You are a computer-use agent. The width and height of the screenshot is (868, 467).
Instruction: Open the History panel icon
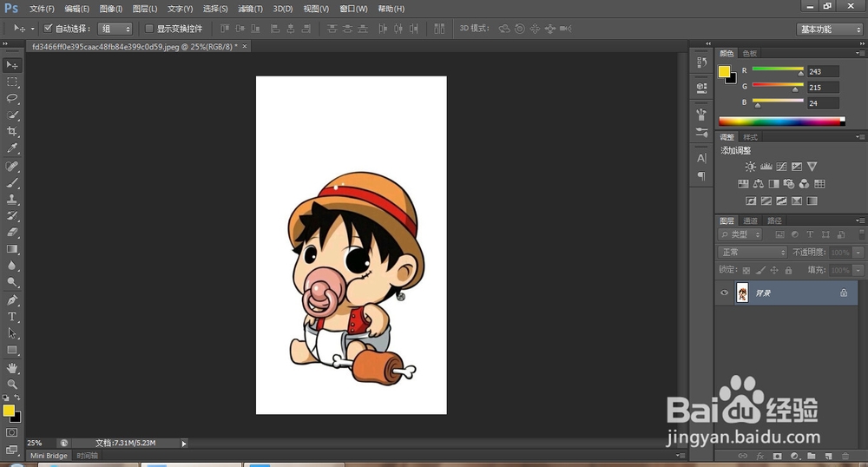[x=701, y=62]
